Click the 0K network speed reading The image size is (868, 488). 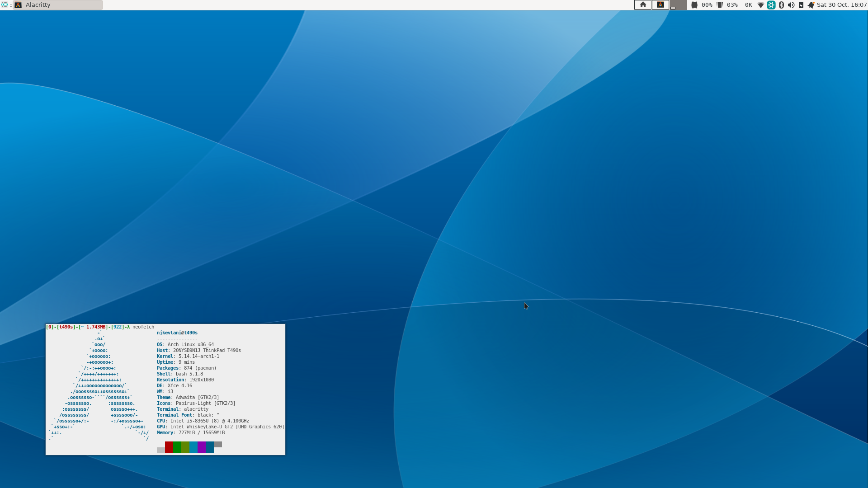click(749, 5)
